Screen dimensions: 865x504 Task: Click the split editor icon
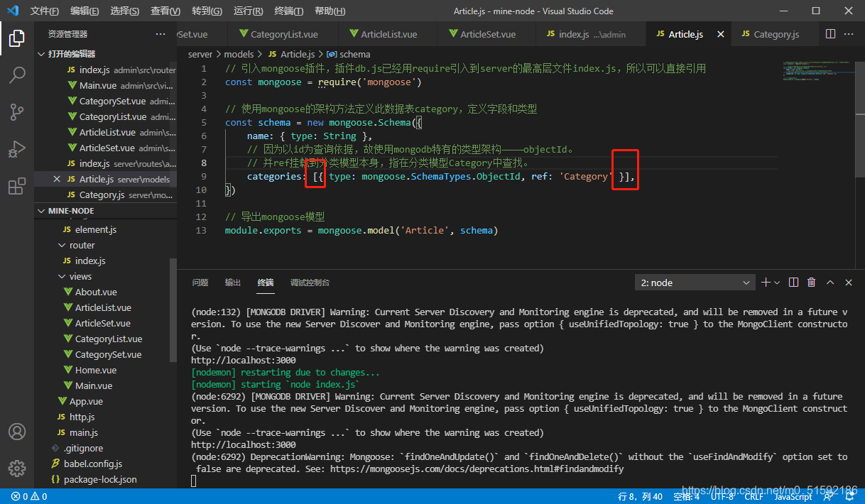(830, 34)
